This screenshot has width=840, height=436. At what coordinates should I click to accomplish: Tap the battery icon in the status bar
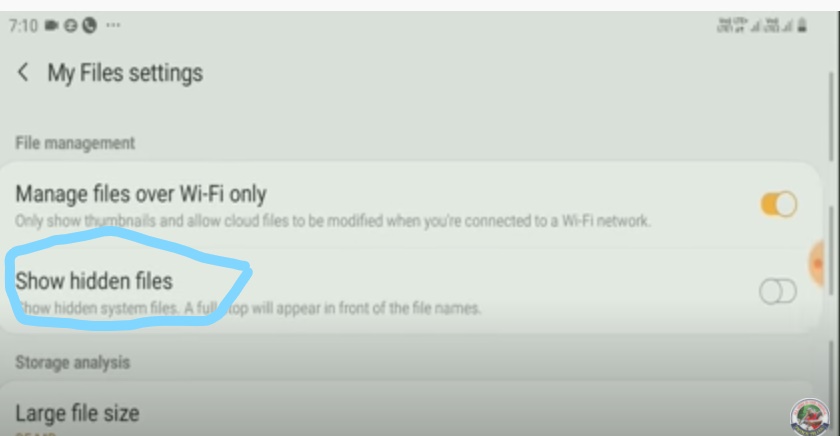pyautogui.click(x=802, y=25)
